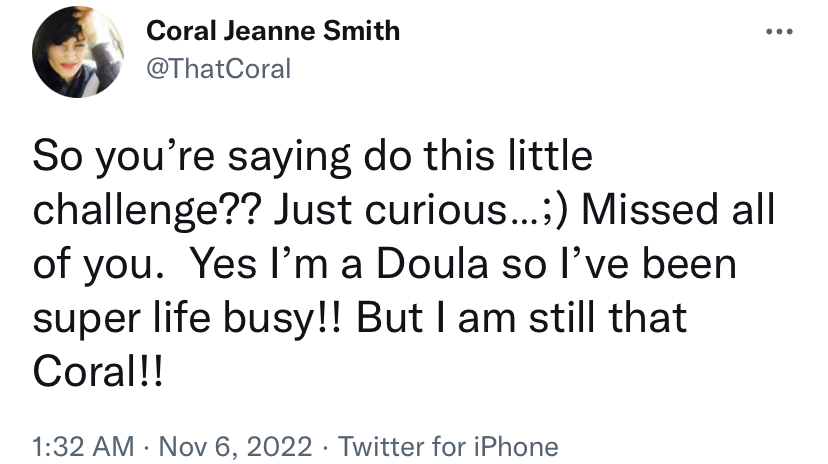Screen dimensions: 828x464
Task: Click the "But I am still that" text
Action: click(x=522, y=318)
